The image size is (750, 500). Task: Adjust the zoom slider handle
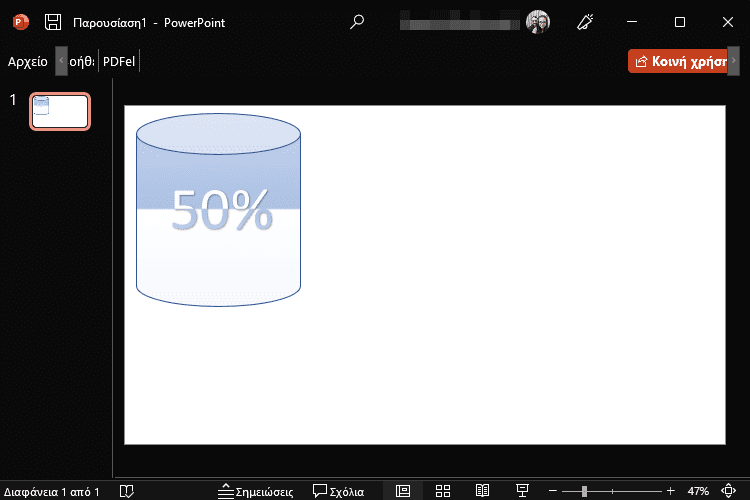[x=584, y=491]
